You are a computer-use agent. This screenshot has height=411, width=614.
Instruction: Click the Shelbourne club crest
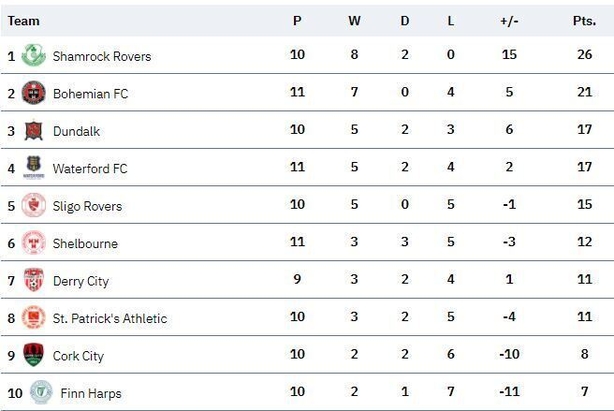33,242
